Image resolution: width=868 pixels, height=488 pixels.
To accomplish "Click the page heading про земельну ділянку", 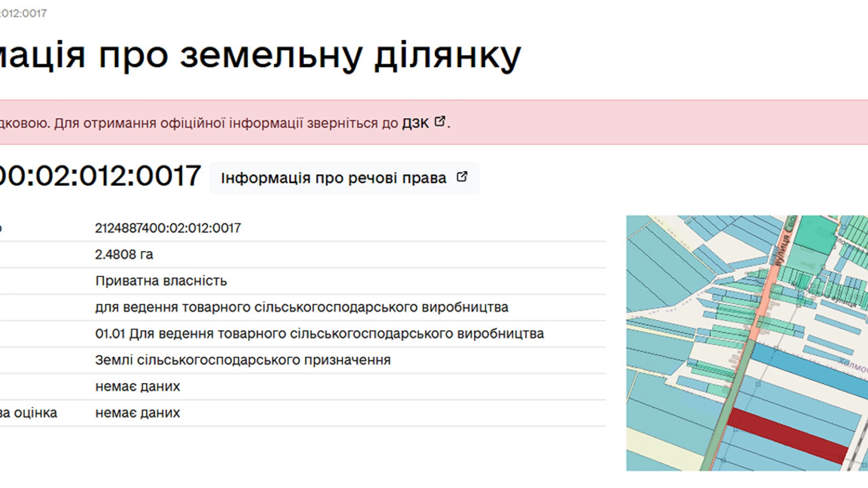I will tap(310, 55).
